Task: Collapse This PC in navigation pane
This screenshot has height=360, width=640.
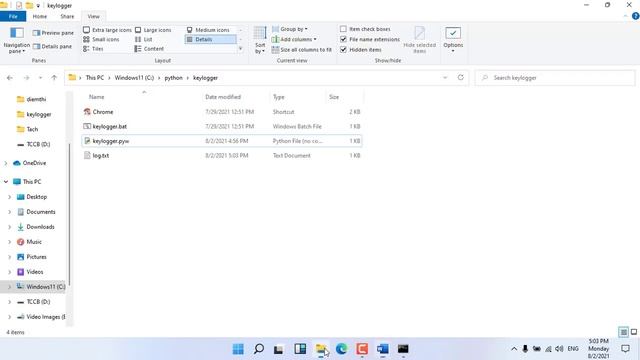Action: (x=6, y=182)
